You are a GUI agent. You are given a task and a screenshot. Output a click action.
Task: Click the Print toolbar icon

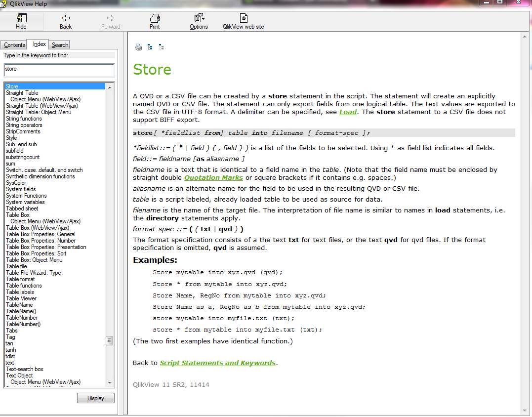click(155, 21)
